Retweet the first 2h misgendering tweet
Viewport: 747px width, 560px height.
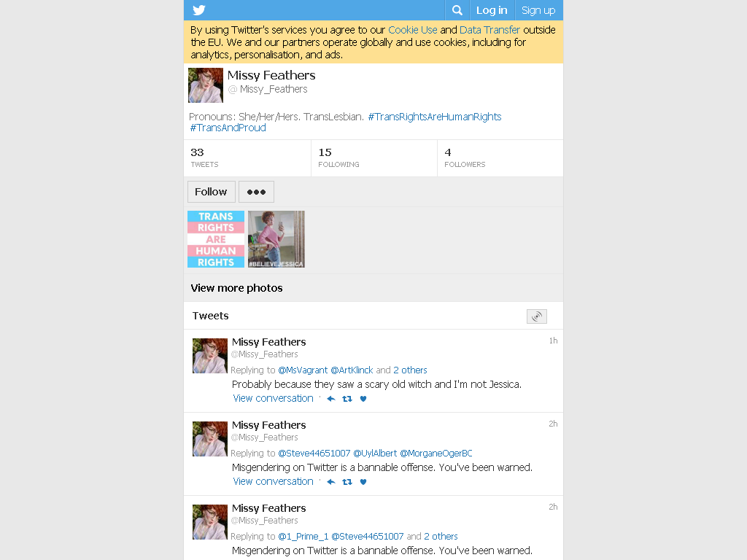coord(347,482)
